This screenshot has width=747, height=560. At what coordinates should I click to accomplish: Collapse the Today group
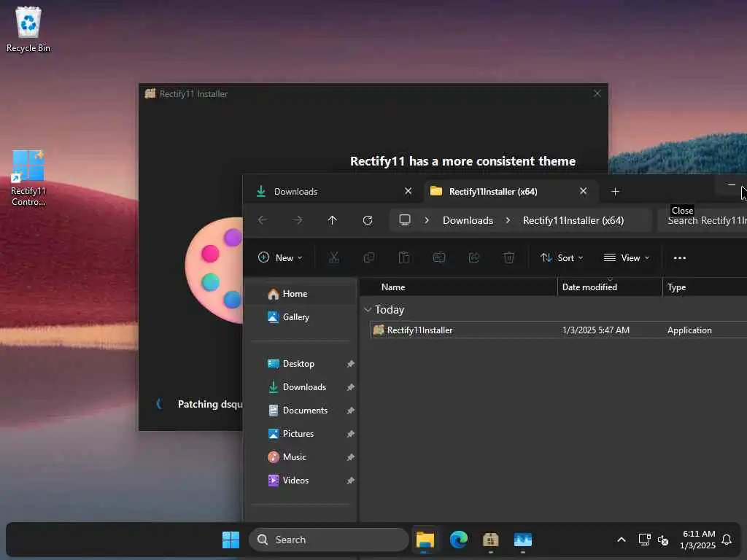point(368,310)
